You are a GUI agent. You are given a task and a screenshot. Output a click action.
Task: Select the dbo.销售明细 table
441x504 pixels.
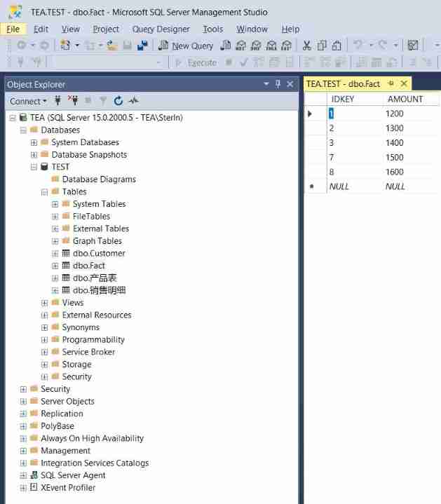(x=99, y=290)
